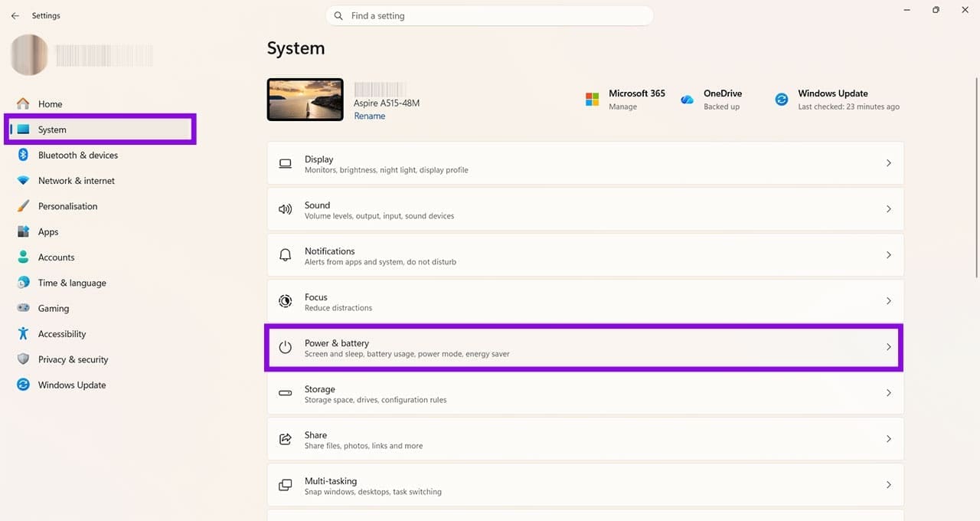Click the Share row chevron
This screenshot has width=980, height=521.
[x=889, y=439]
